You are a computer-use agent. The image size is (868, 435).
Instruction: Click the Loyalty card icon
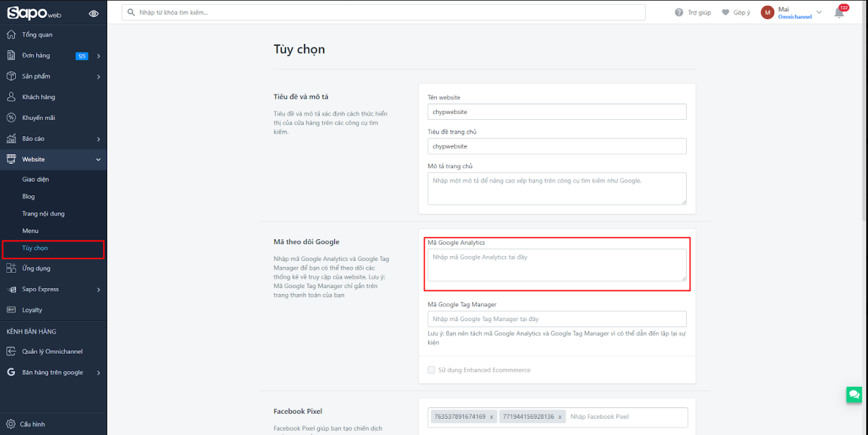(x=11, y=310)
